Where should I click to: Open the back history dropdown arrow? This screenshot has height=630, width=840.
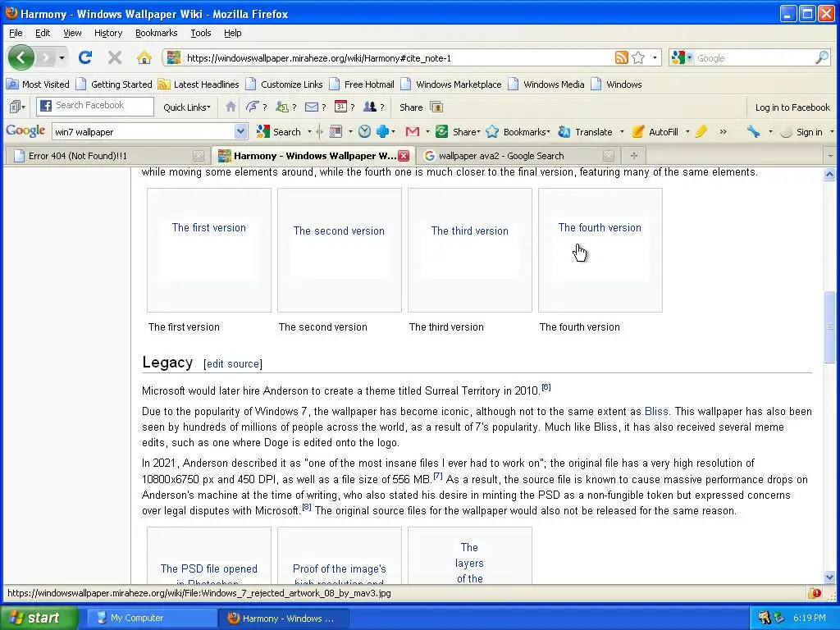coord(62,57)
